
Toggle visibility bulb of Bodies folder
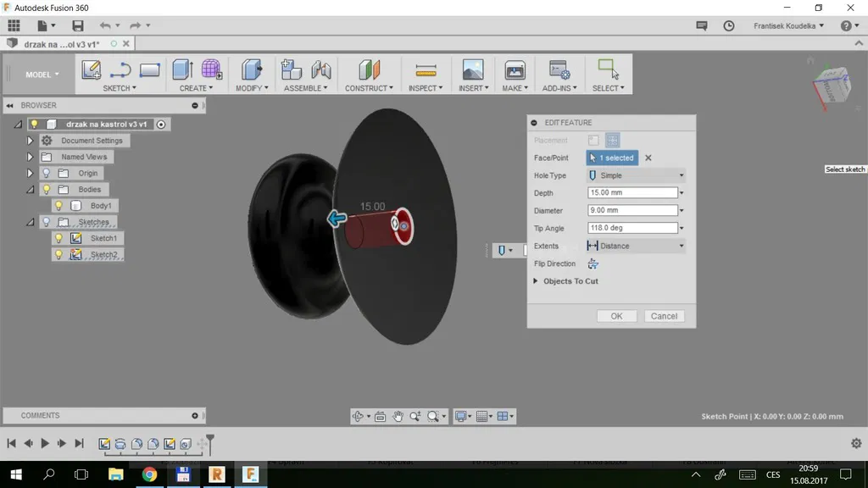click(47, 189)
